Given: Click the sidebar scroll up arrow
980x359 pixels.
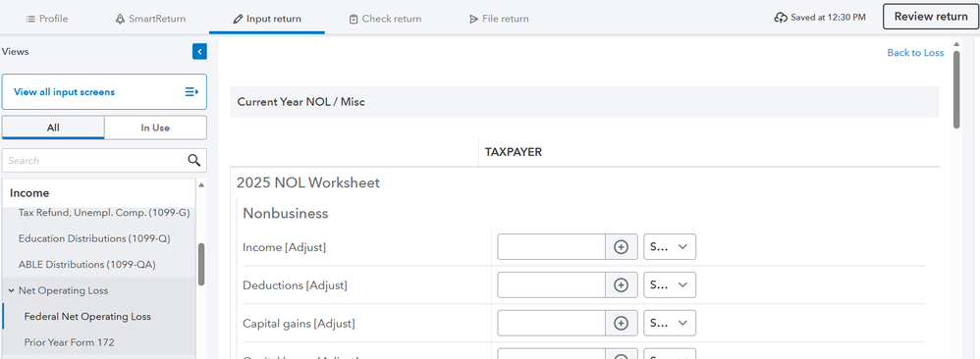Looking at the screenshot, I should 201,184.
